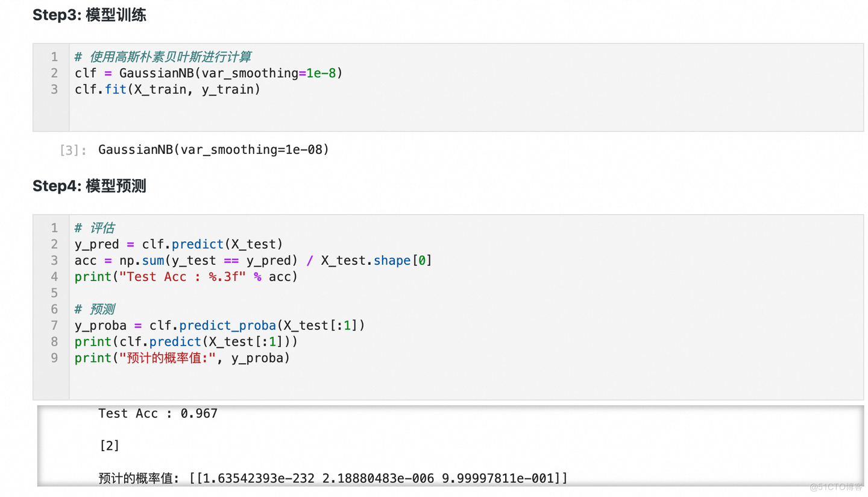Click the 'Step3: 模型训练' heading
The width and height of the screenshot is (868, 497).
point(89,16)
